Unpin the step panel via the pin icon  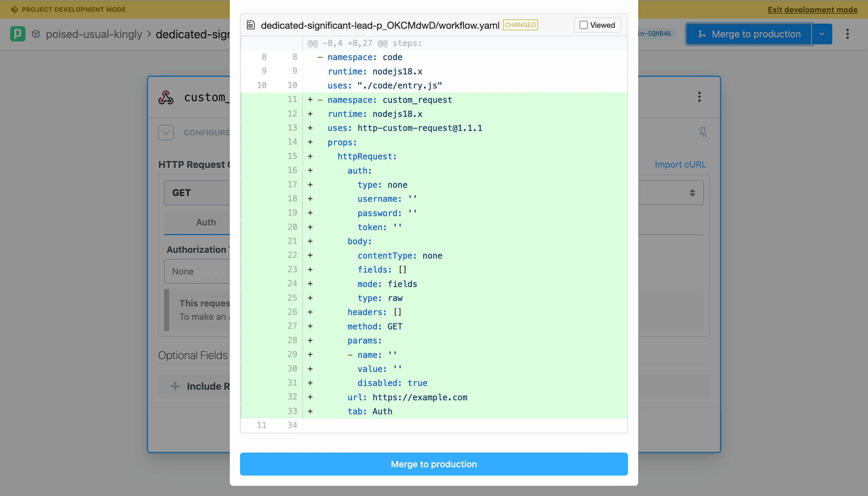[x=702, y=132]
